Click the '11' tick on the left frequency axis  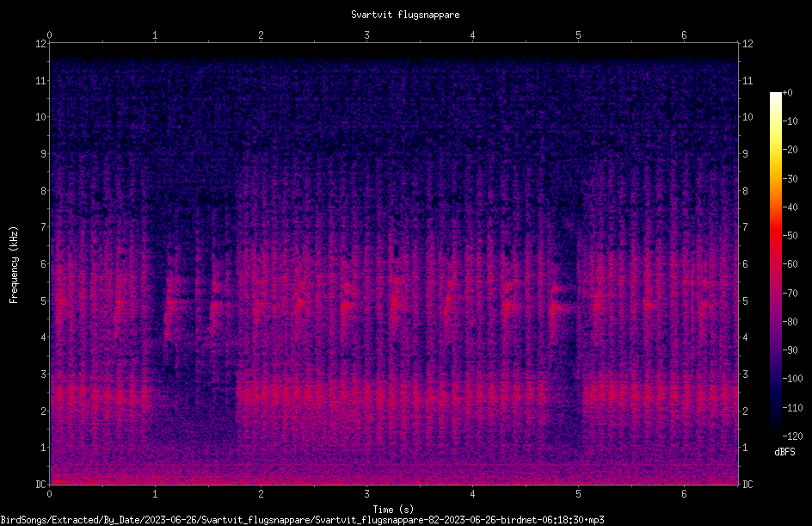click(40, 81)
